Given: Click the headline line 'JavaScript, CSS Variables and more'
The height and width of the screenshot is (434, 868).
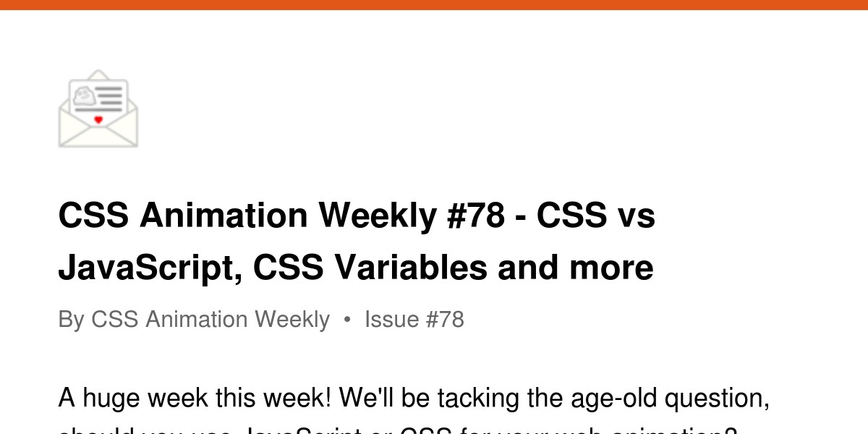Looking at the screenshot, I should click(x=355, y=268).
